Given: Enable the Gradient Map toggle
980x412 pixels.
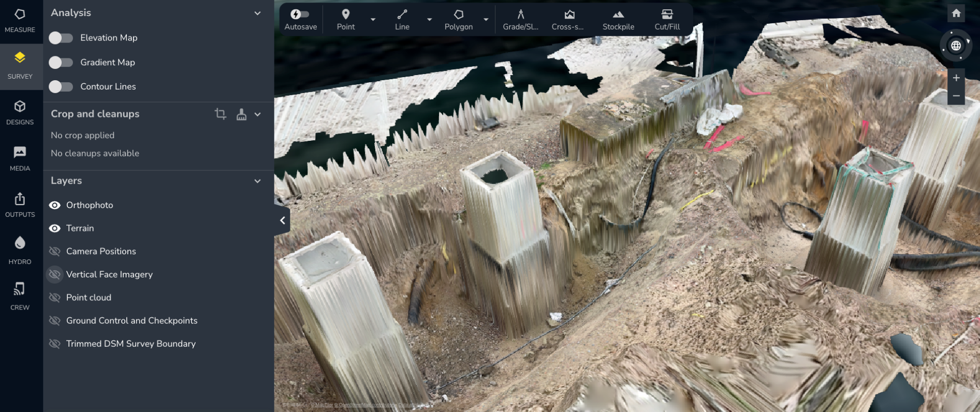Looking at the screenshot, I should point(61,62).
